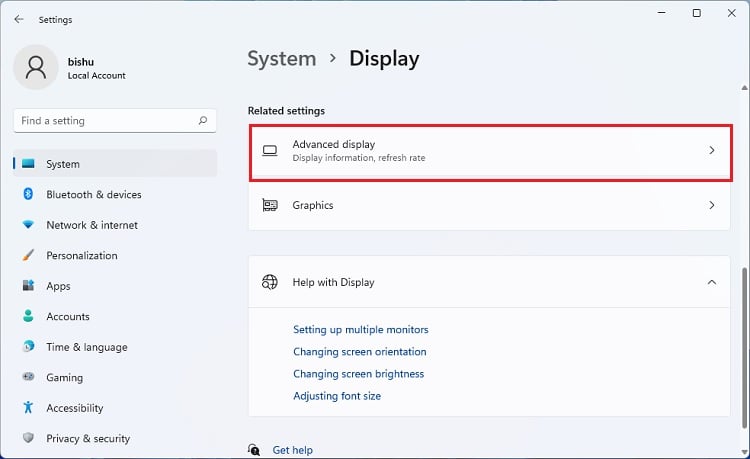Open Graphics settings chevron
750x459 pixels.
[x=712, y=205]
